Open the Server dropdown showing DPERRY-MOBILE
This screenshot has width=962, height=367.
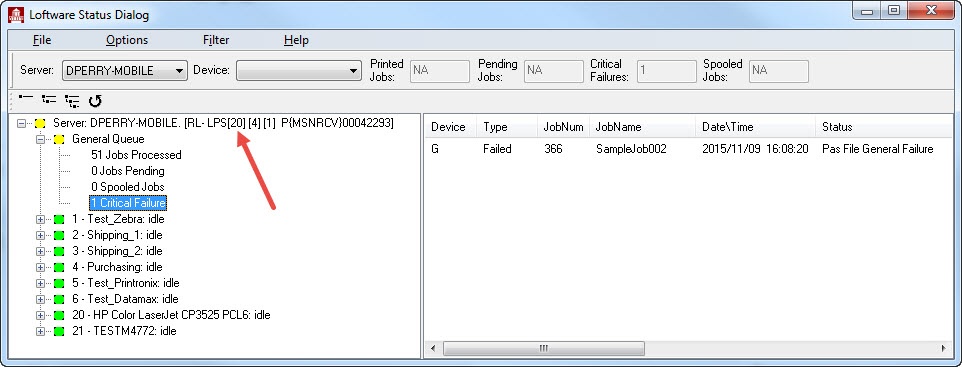click(125, 71)
